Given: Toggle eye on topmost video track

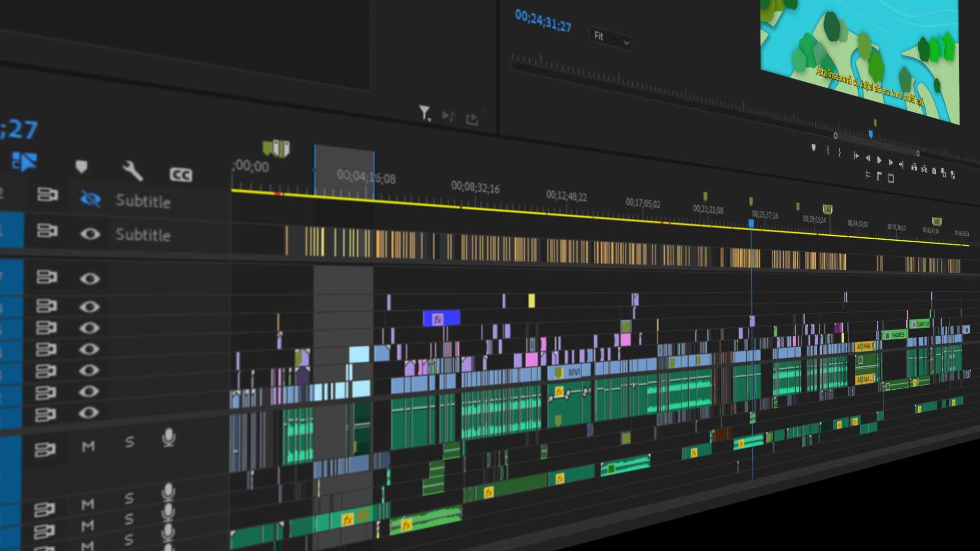Looking at the screenshot, I should 89,279.
